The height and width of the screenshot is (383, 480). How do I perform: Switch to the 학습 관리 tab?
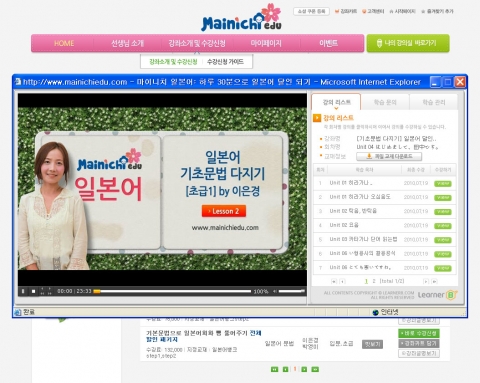(433, 102)
